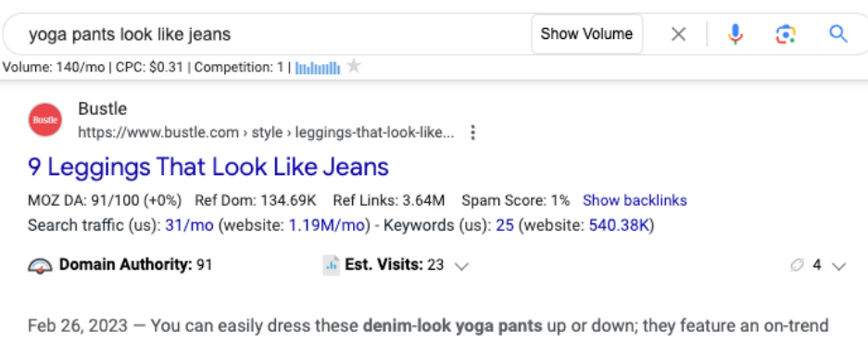Click the 540.38K website keywords link
The height and width of the screenshot is (341, 868).
coord(618,226)
